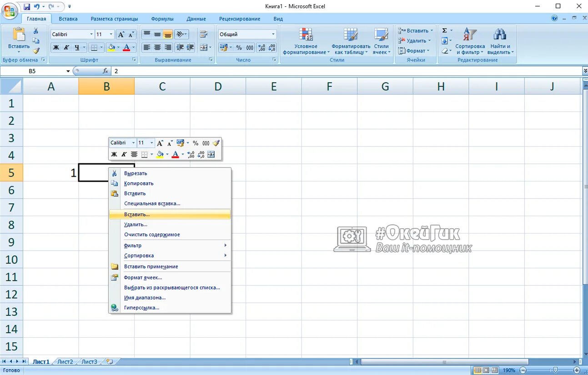Toggle italic К in the ribbon
The height and width of the screenshot is (375, 588).
point(66,47)
